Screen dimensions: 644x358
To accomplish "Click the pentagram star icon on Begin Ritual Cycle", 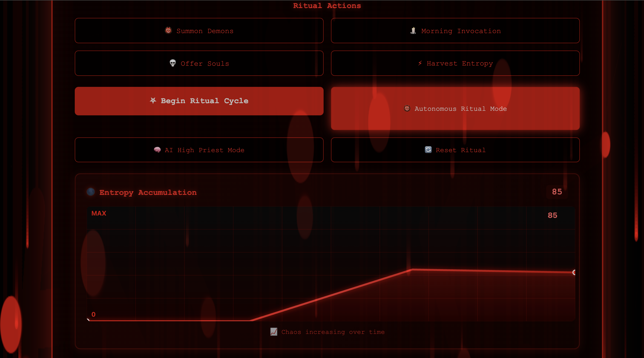I will [x=153, y=100].
